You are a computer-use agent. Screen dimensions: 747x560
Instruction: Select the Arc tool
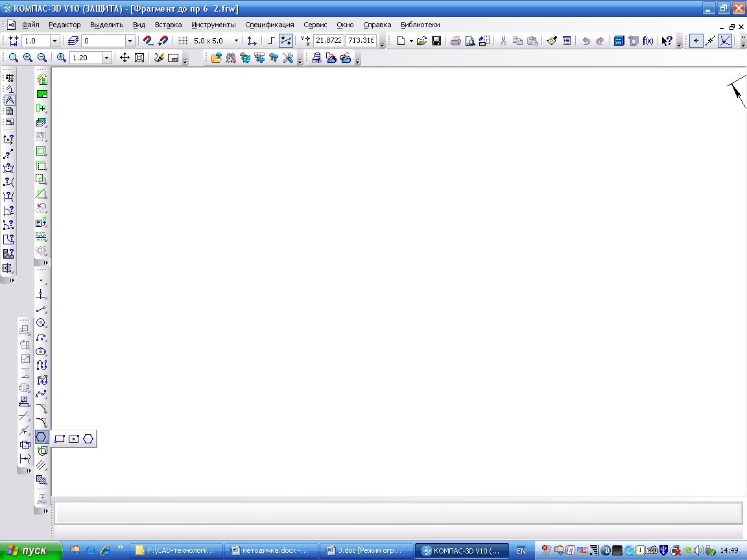41,337
